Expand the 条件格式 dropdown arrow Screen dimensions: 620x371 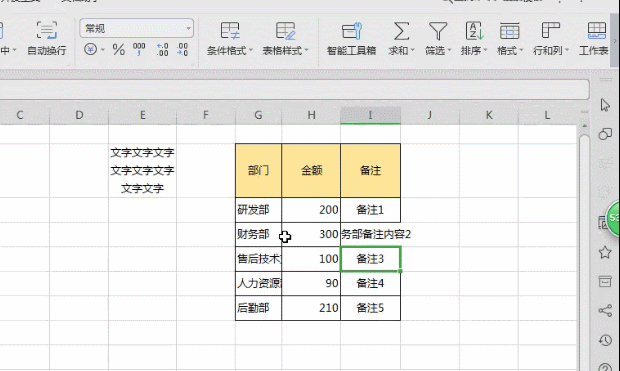tap(250, 50)
